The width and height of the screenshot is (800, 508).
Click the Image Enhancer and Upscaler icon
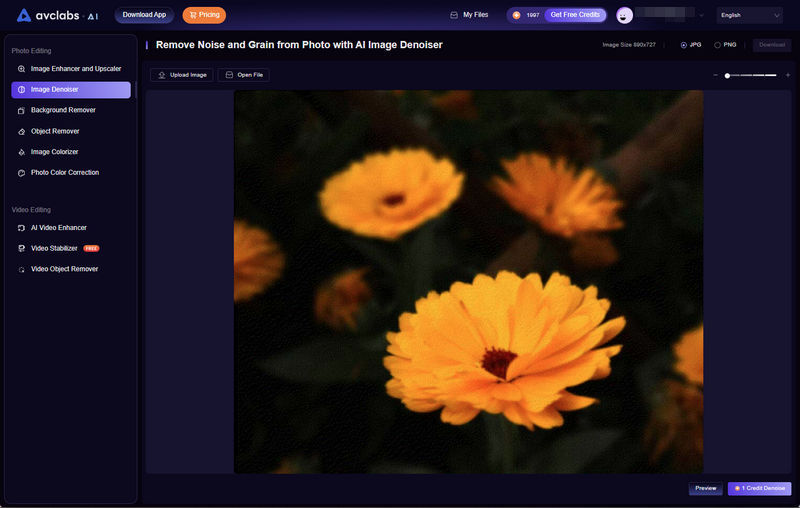point(22,69)
